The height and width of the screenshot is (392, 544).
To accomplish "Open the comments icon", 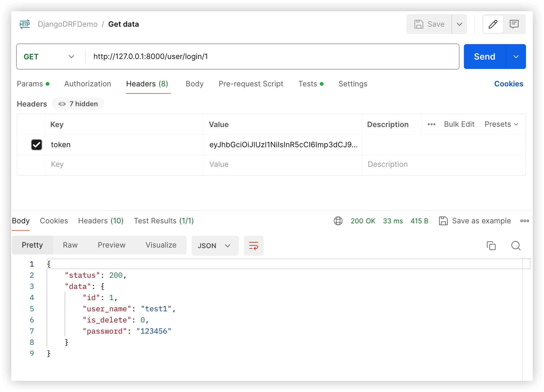I will [x=514, y=24].
